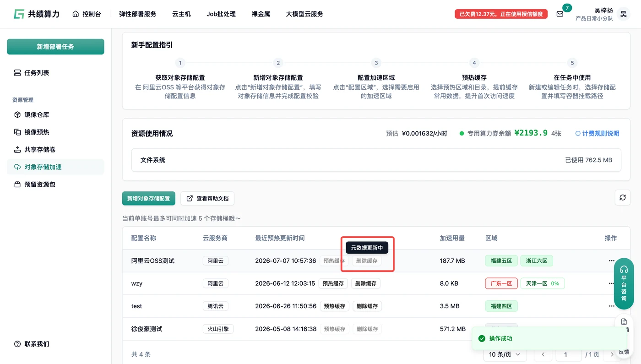The height and width of the screenshot is (364, 641).
Task: Click the 浙江六区 region tag
Action: click(x=537, y=261)
